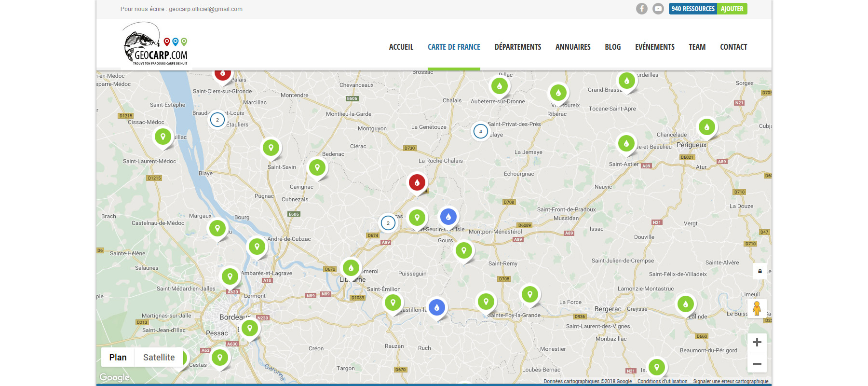Click the green pin marker near Margaux
The width and height of the screenshot is (868, 386).
[x=217, y=228]
